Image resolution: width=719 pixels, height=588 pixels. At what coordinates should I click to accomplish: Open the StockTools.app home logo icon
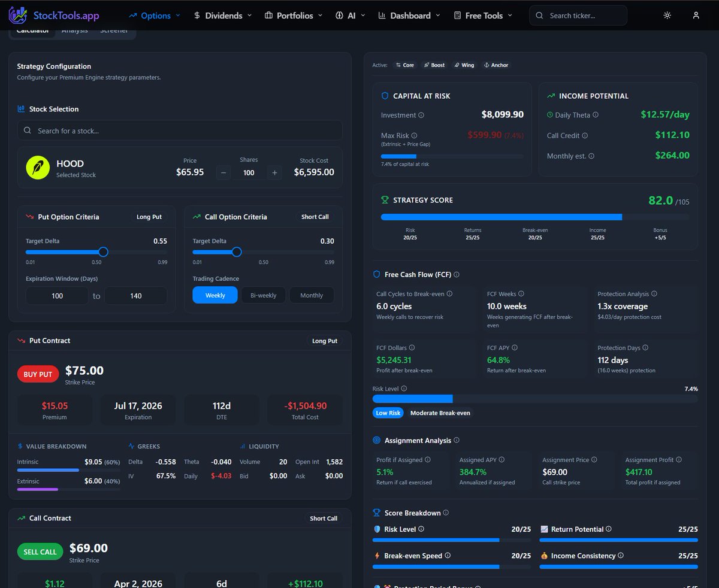(x=17, y=14)
